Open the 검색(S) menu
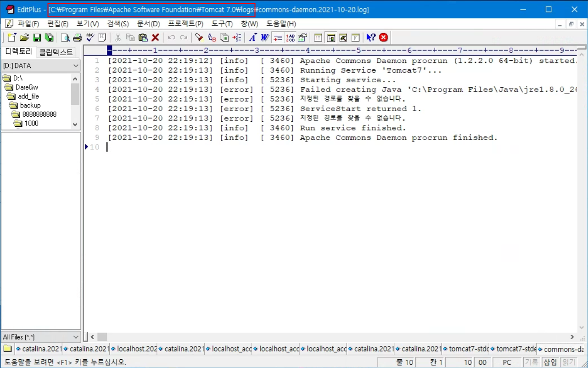 pyautogui.click(x=118, y=24)
